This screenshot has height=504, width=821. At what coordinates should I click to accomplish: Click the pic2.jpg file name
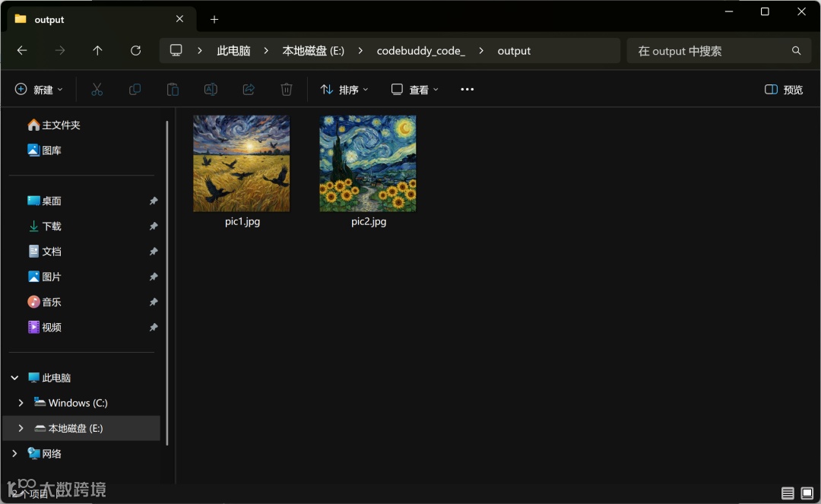pyautogui.click(x=369, y=221)
